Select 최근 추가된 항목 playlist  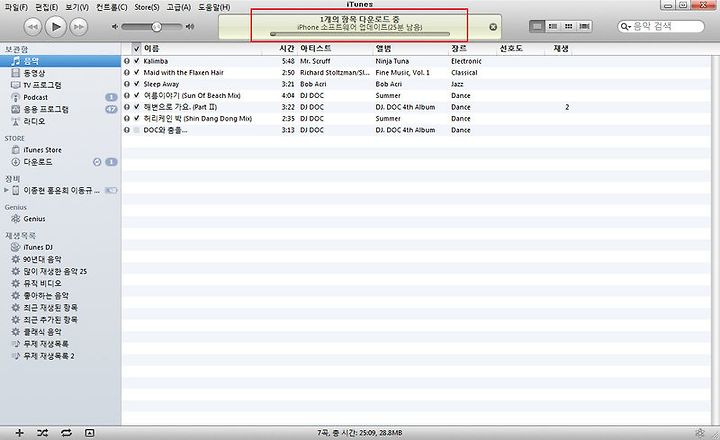click(x=60, y=319)
